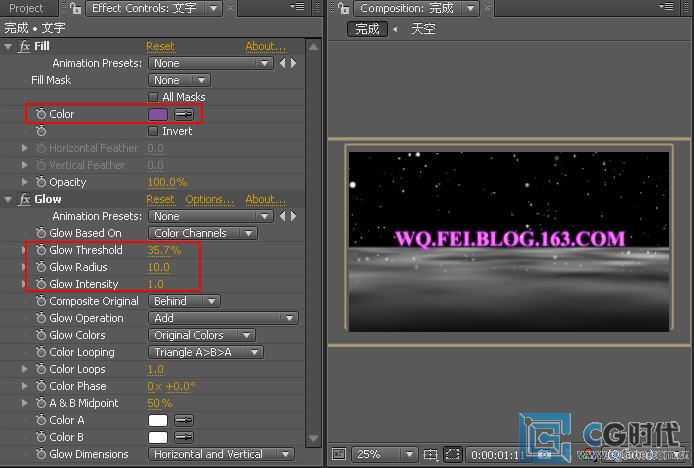Click the Color B white swatch
Screen dimensions: 694x468
158,437
